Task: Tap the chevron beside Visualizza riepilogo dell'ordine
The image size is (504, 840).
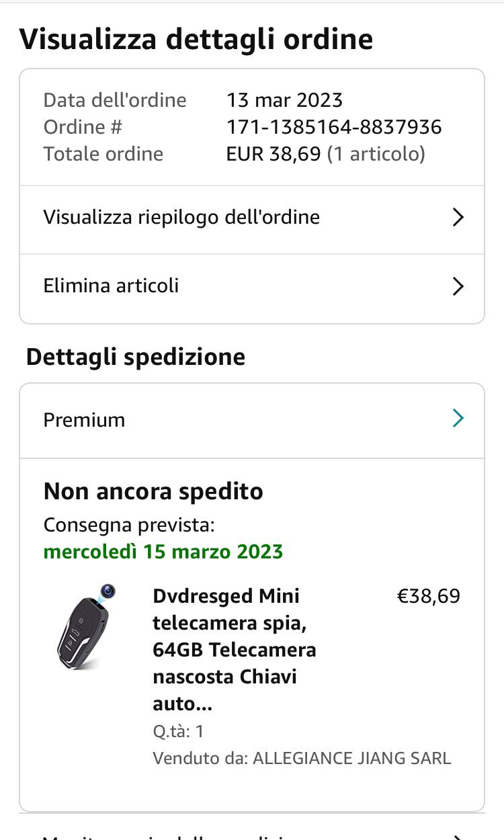Action: [x=458, y=217]
